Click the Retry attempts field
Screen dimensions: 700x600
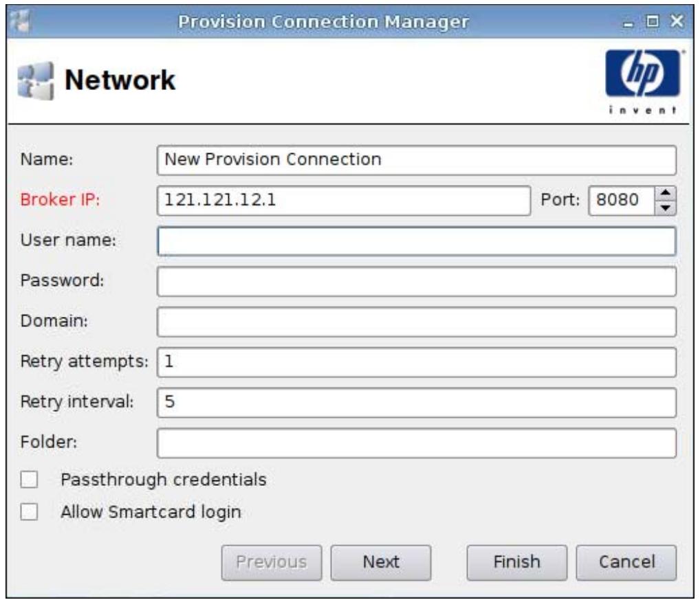pos(417,362)
